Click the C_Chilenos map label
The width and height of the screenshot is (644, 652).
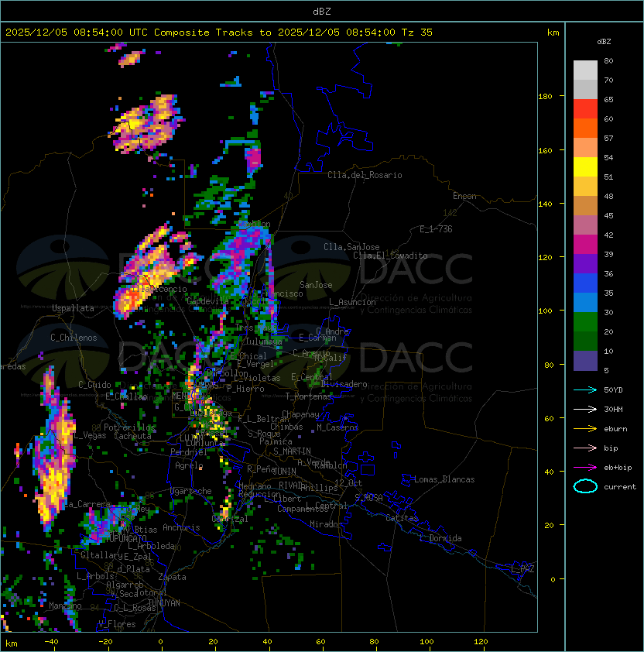[x=74, y=338]
